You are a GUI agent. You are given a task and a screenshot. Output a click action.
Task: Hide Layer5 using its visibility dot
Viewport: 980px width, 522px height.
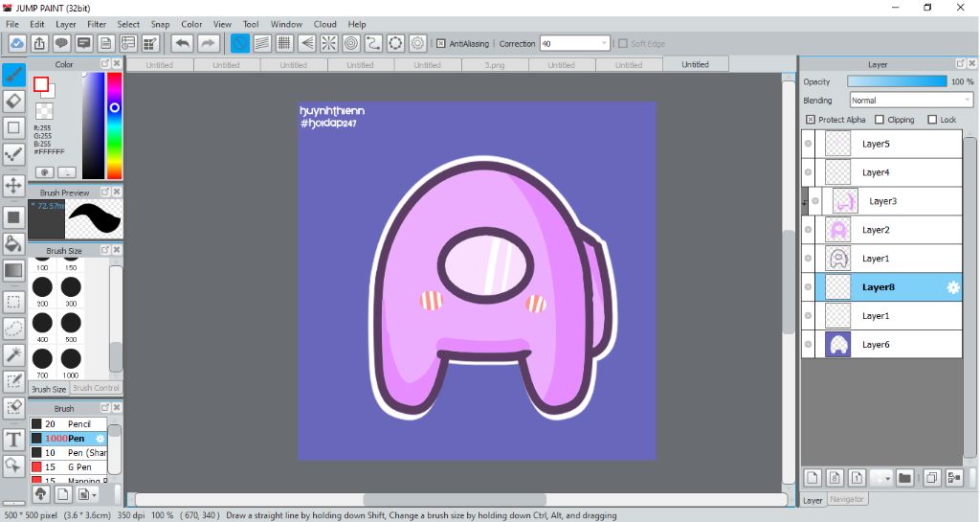point(809,144)
